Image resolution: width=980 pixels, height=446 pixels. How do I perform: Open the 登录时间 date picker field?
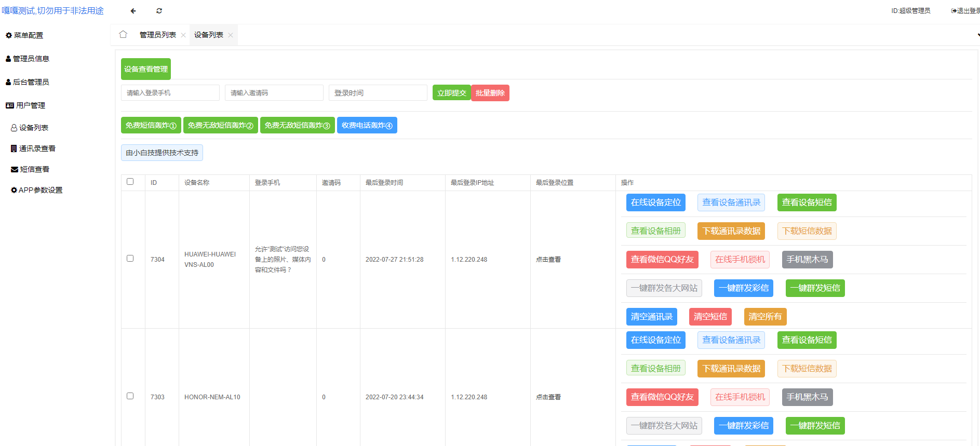click(x=378, y=93)
